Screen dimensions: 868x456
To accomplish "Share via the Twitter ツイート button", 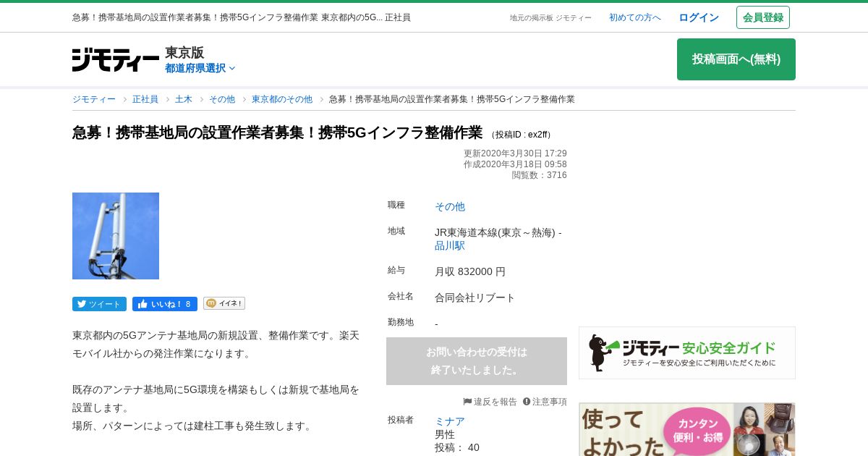I will click(x=99, y=304).
